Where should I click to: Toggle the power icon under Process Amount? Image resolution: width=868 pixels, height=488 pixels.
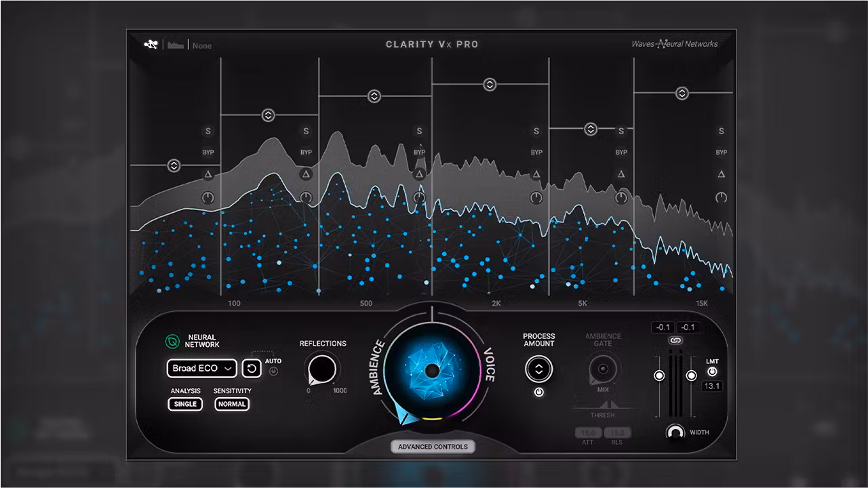(538, 392)
